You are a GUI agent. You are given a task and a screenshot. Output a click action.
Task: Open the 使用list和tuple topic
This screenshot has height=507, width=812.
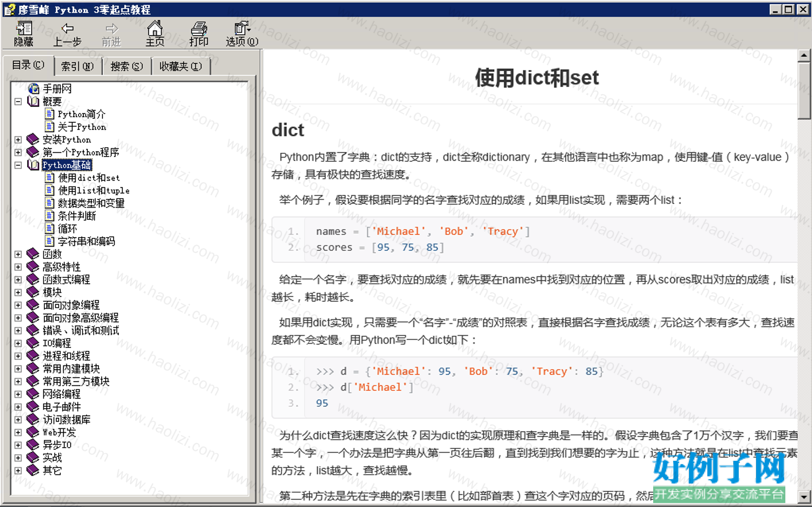pos(94,190)
